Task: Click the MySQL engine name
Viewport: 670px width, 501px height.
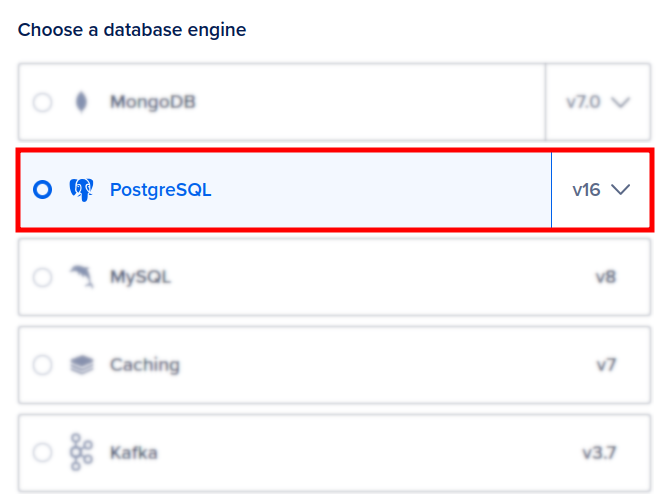Action: (x=140, y=277)
